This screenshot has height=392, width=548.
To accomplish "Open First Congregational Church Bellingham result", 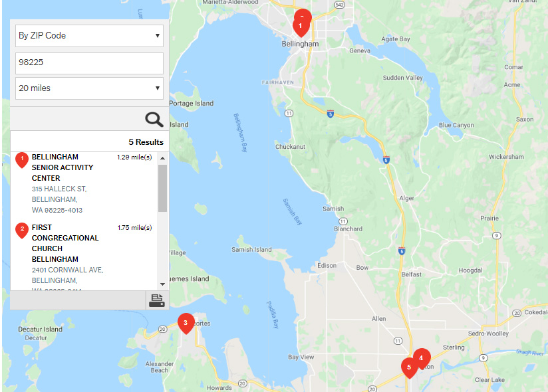I will click(65, 243).
